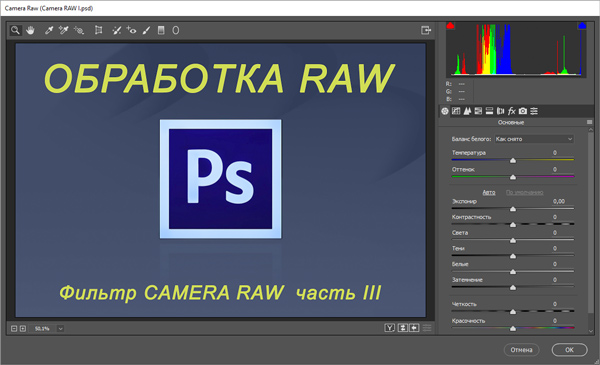Image resolution: width=600 pixels, height=365 pixels.
Task: Click the Затемнение slider handle
Action: (513, 287)
